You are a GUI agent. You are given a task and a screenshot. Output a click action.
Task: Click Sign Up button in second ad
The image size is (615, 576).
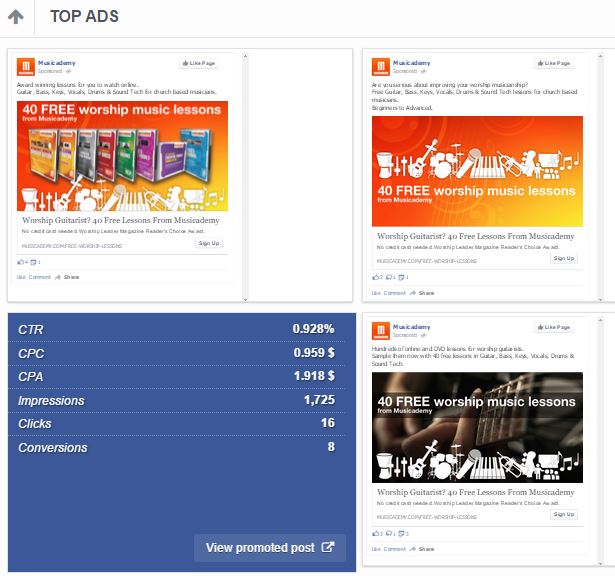564,258
